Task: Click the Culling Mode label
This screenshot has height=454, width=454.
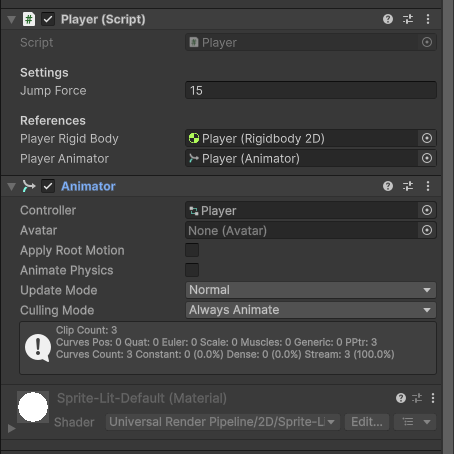Action: pos(57,310)
